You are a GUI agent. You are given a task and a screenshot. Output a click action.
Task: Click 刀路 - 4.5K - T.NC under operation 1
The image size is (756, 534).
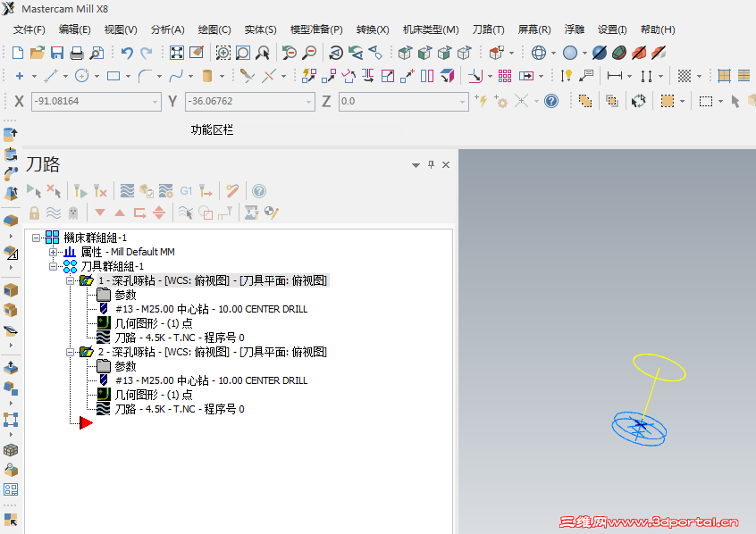point(180,338)
